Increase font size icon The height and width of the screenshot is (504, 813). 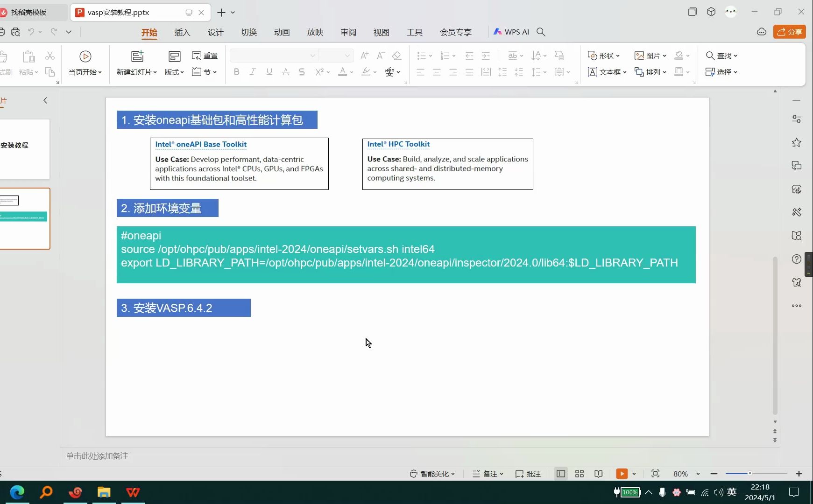pos(365,56)
